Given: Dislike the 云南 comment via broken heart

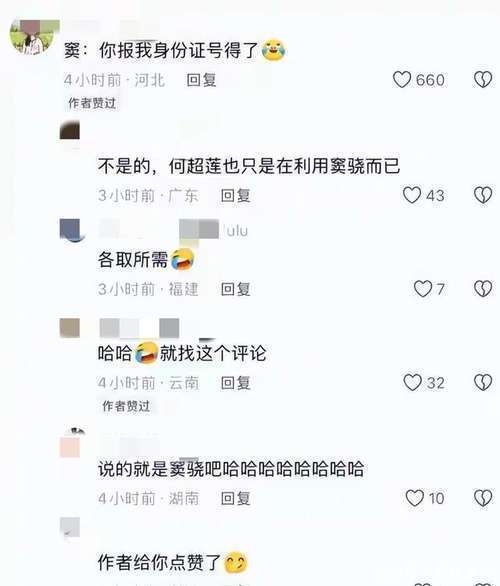Looking at the screenshot, I should pos(483,382).
